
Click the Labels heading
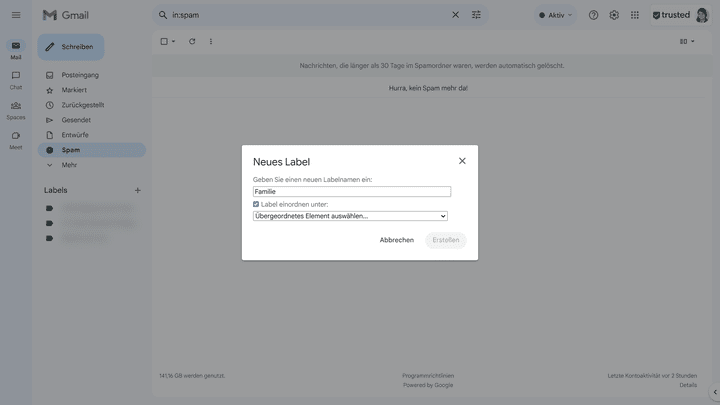[x=56, y=190]
